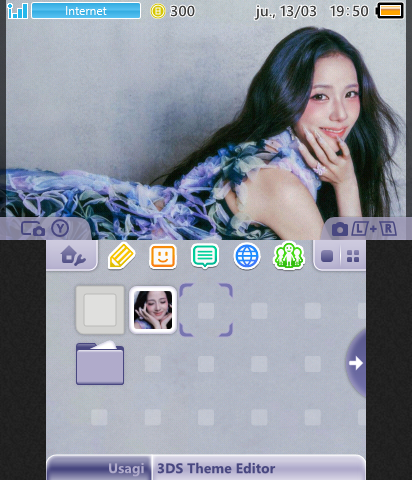
Task: Check the wireless signal strength icon
Action: 17,11
